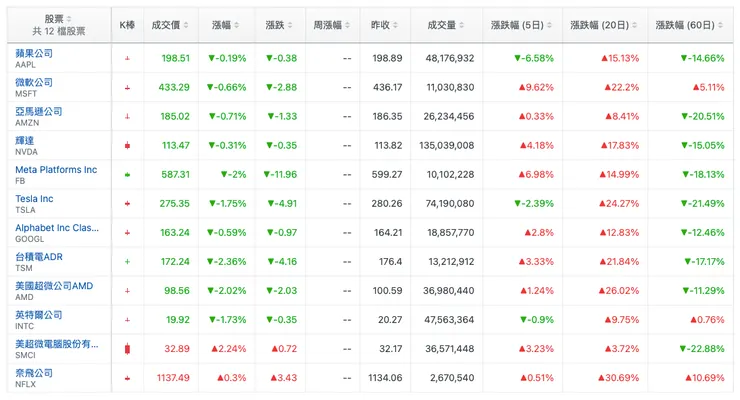Click NVDA volume 135,039,008

[x=446, y=146]
